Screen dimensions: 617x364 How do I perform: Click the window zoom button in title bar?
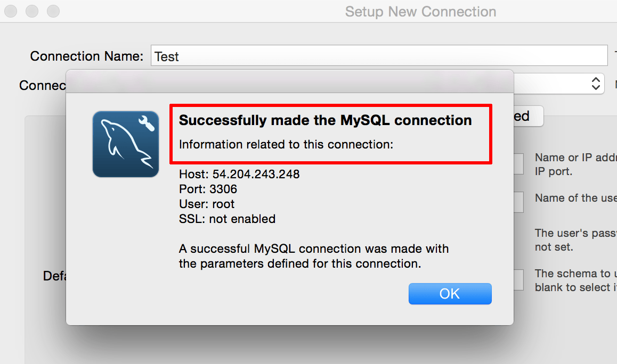pos(53,11)
